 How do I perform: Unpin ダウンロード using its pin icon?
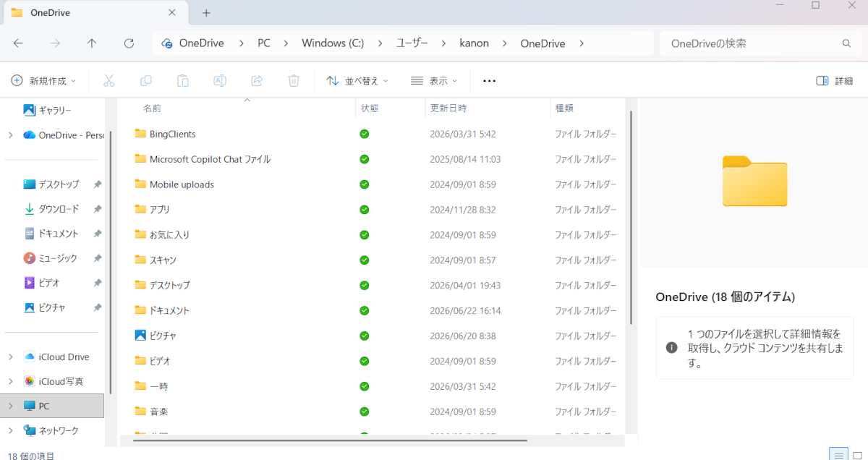point(98,209)
